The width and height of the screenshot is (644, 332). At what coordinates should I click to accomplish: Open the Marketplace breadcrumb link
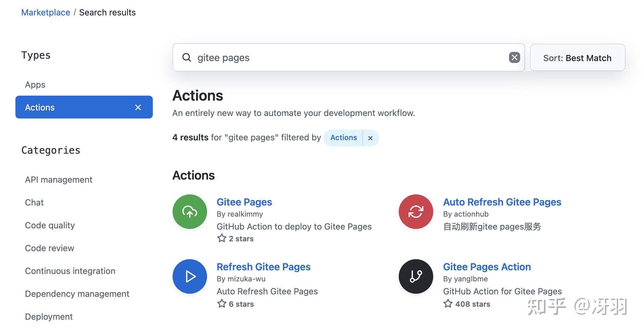(x=45, y=12)
